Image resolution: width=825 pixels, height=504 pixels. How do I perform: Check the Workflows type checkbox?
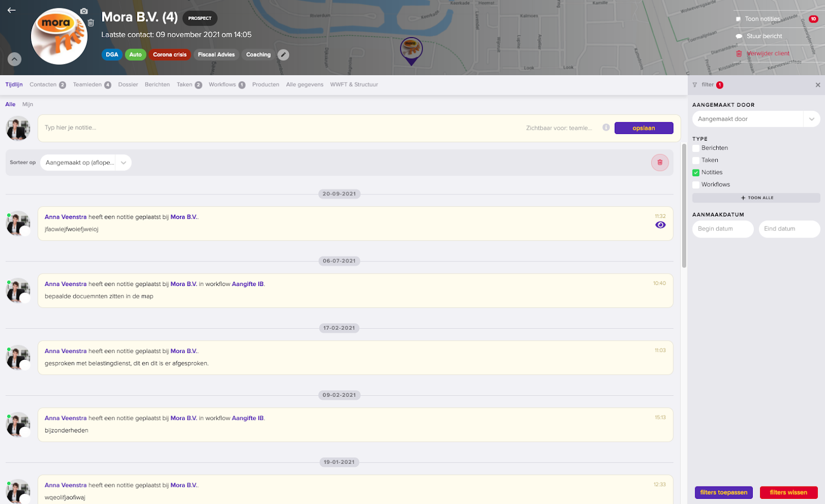[696, 184]
